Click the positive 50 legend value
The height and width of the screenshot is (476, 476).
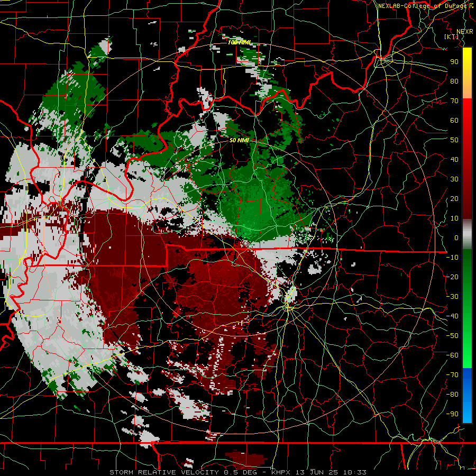[454, 140]
